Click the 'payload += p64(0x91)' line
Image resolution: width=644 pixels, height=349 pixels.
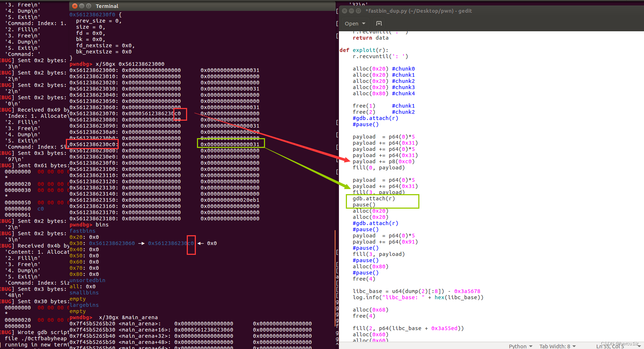pos(385,242)
